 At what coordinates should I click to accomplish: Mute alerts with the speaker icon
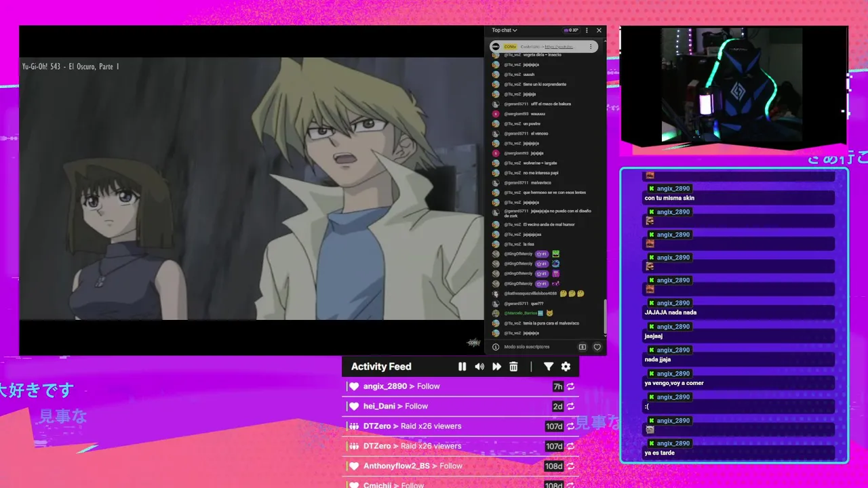(x=479, y=367)
